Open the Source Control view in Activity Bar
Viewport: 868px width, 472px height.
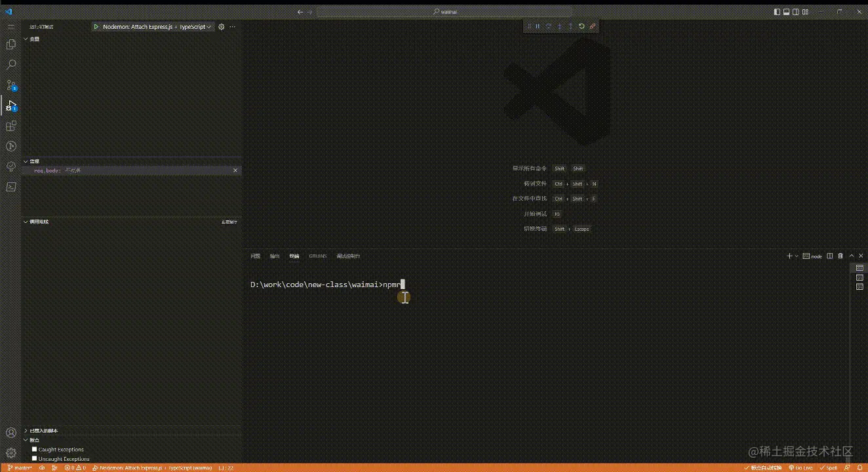[x=10, y=85]
